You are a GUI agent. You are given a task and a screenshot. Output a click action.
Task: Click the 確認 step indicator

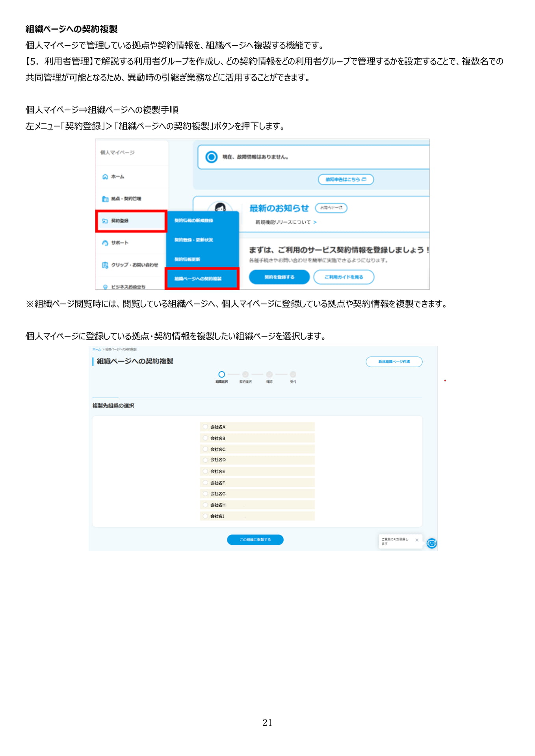point(269,374)
